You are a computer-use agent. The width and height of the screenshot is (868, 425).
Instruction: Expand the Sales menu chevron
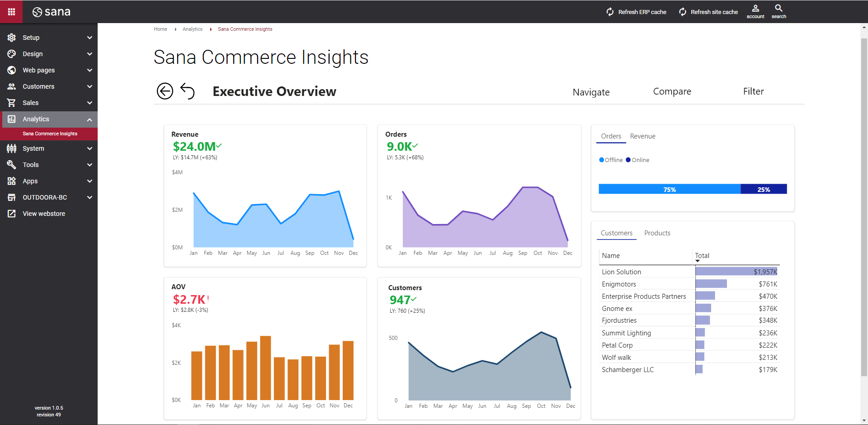coord(90,103)
